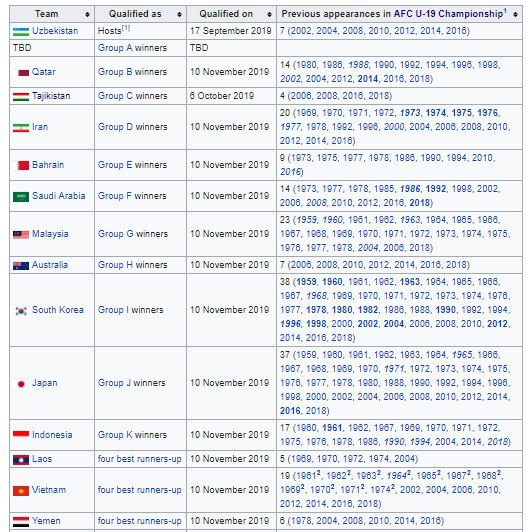Open the Uzbekistan team link
The image size is (526, 532).
[55, 31]
